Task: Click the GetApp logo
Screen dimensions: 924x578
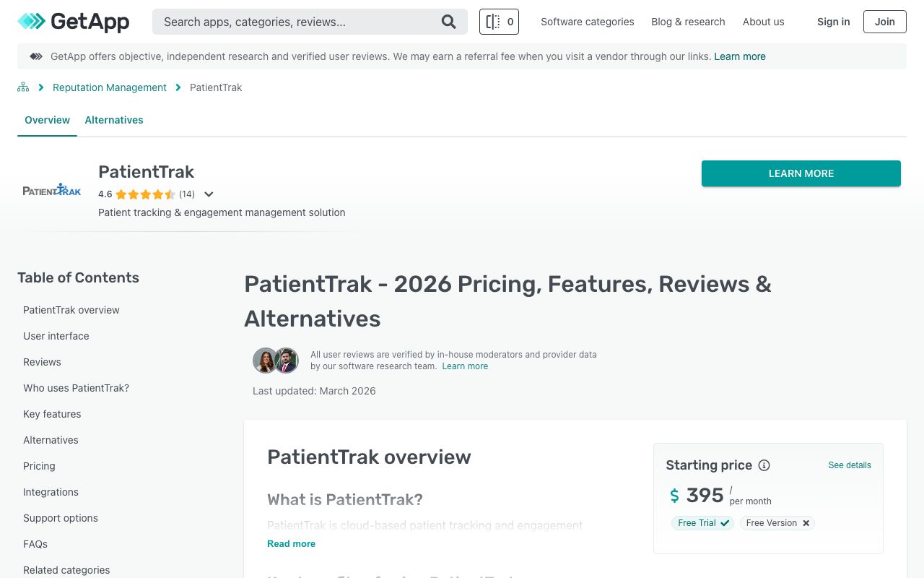Action: (x=73, y=22)
